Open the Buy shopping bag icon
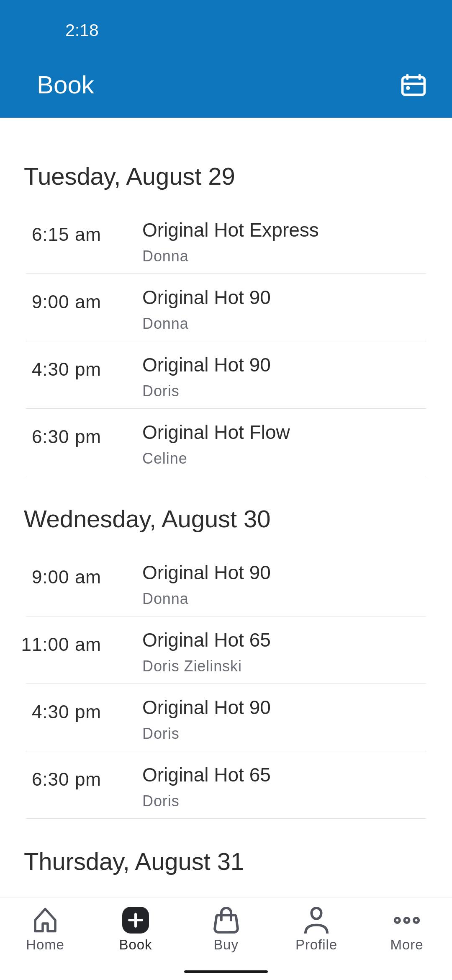 (226, 920)
